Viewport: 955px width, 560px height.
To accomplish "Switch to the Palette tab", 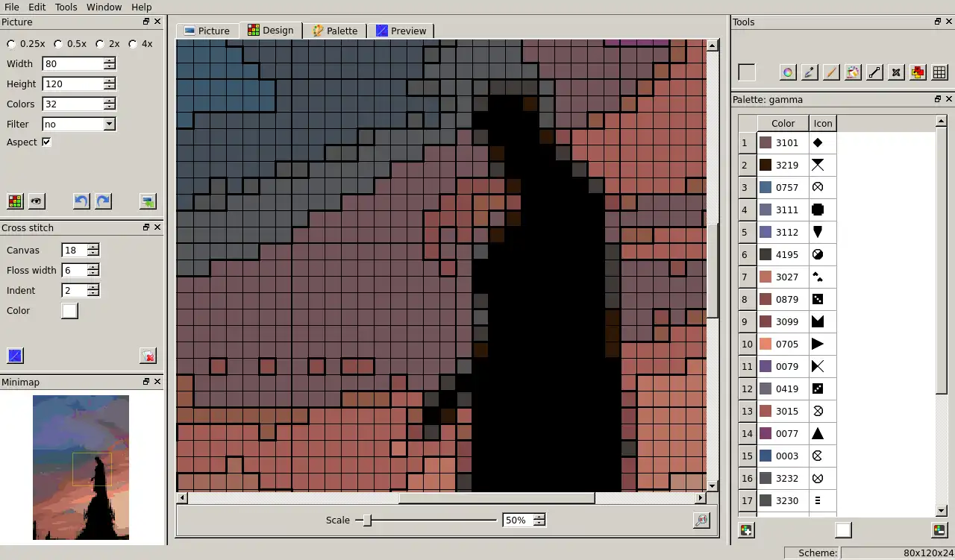I will 334,31.
